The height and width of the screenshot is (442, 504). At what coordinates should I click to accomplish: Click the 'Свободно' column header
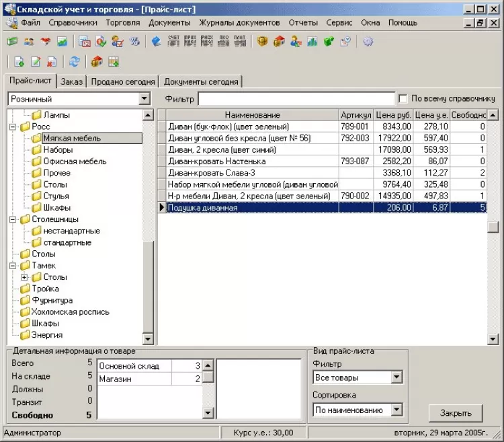468,115
